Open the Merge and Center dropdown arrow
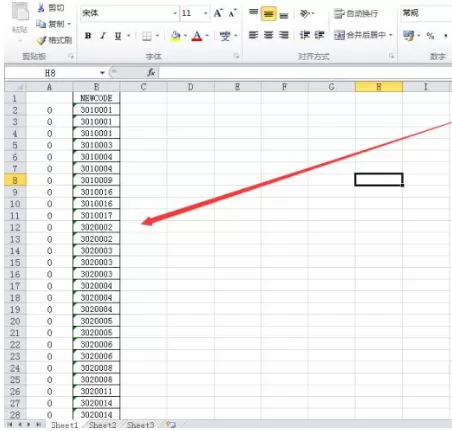The image size is (452, 431). point(390,35)
